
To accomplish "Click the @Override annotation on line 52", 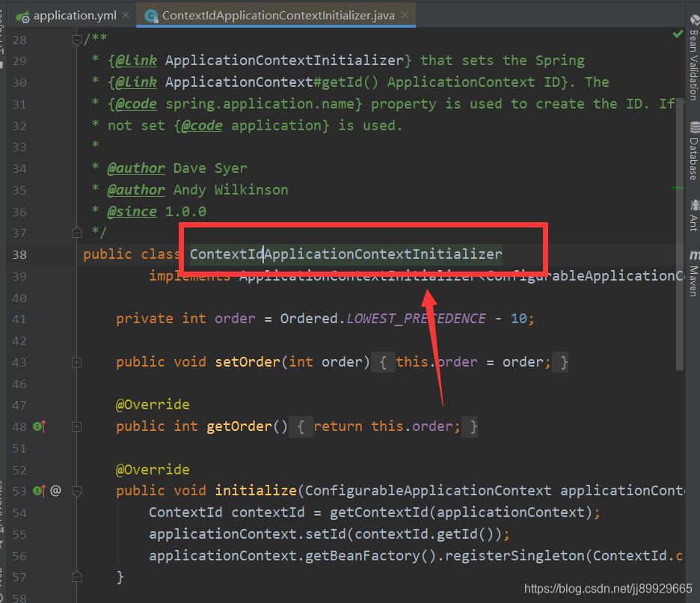I will pyautogui.click(x=153, y=469).
